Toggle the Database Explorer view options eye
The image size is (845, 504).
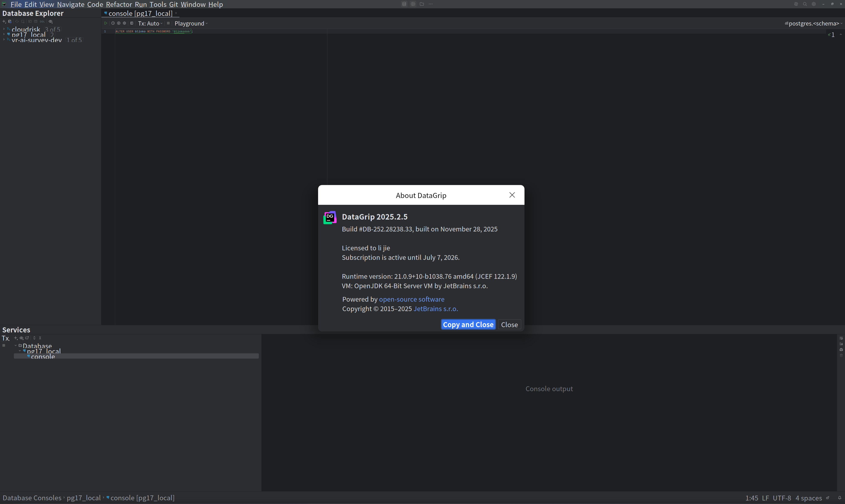tap(51, 21)
